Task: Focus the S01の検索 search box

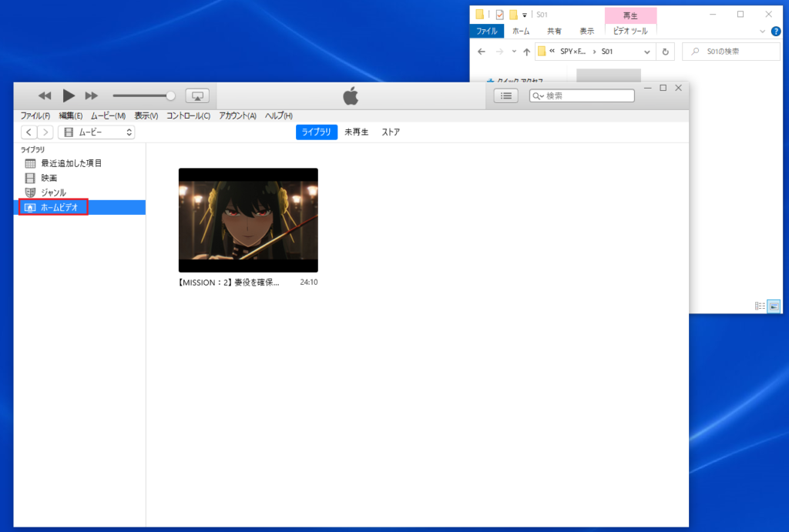Action: coord(731,52)
